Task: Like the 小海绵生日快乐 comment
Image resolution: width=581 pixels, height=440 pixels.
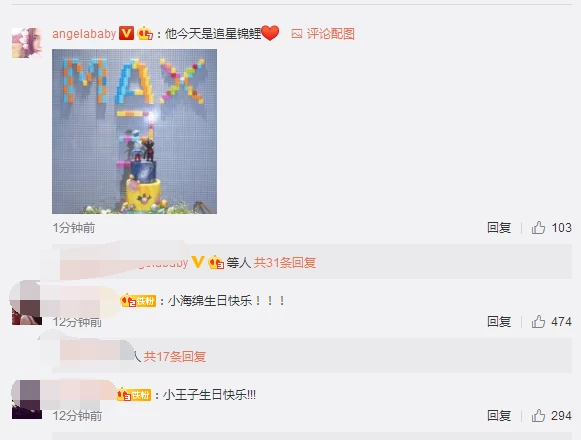Action: pos(538,321)
